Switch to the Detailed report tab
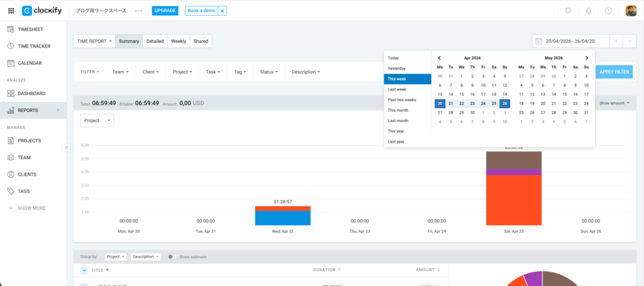Screen dimensions: 644x286 pos(155,41)
